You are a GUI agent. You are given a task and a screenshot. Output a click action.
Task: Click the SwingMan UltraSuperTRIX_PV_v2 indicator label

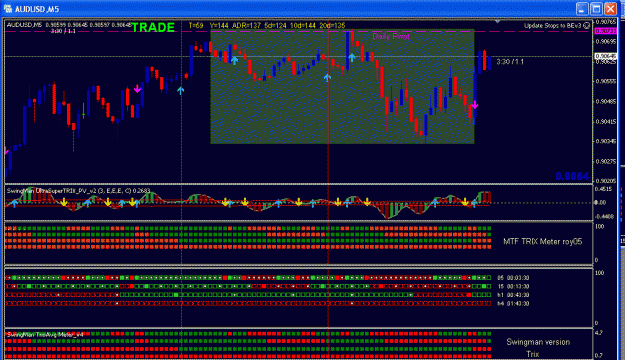click(79, 191)
